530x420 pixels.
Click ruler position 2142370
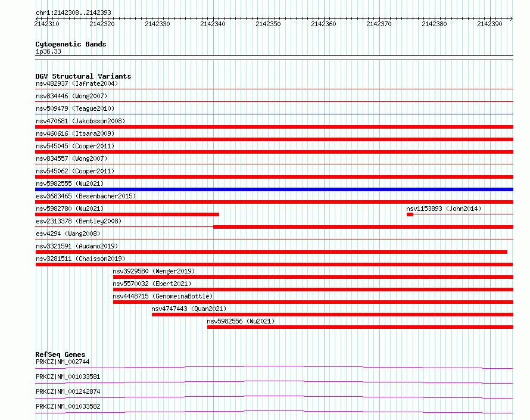(x=379, y=24)
